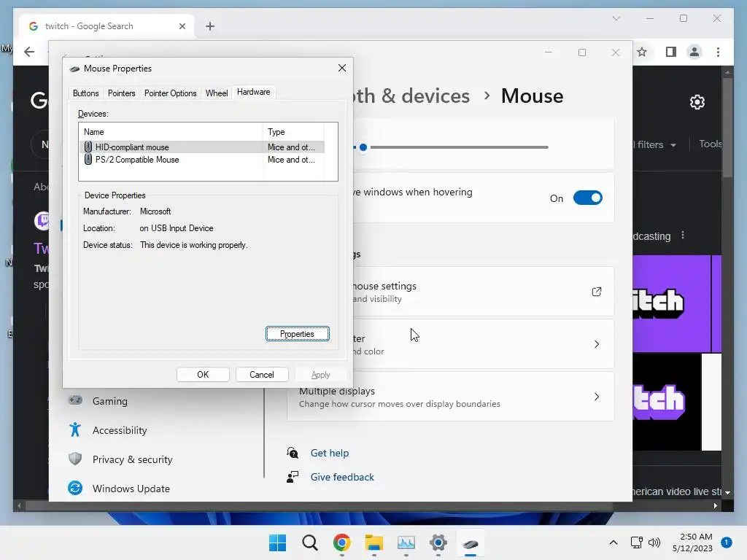This screenshot has width=747, height=560.
Task: Switch to the Pointers tab
Action: pyautogui.click(x=122, y=93)
